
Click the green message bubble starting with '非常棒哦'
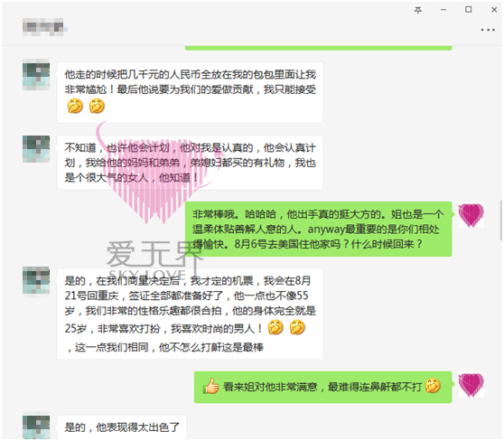tap(319, 229)
